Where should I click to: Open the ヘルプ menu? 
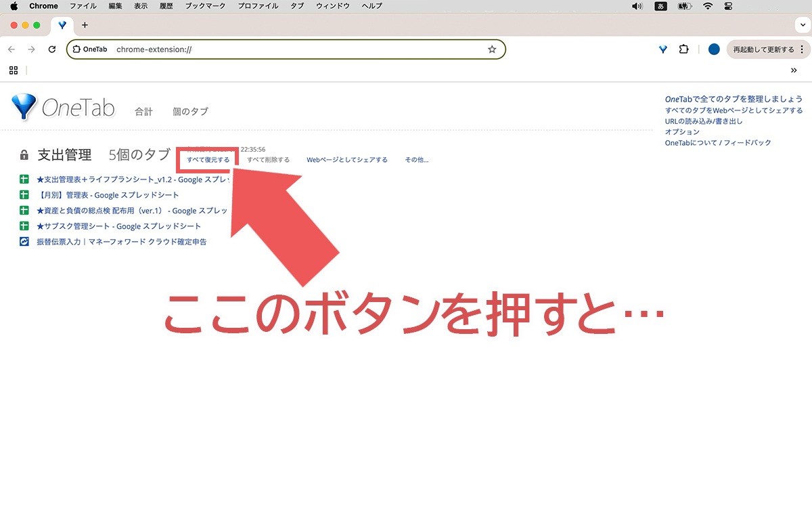[371, 6]
